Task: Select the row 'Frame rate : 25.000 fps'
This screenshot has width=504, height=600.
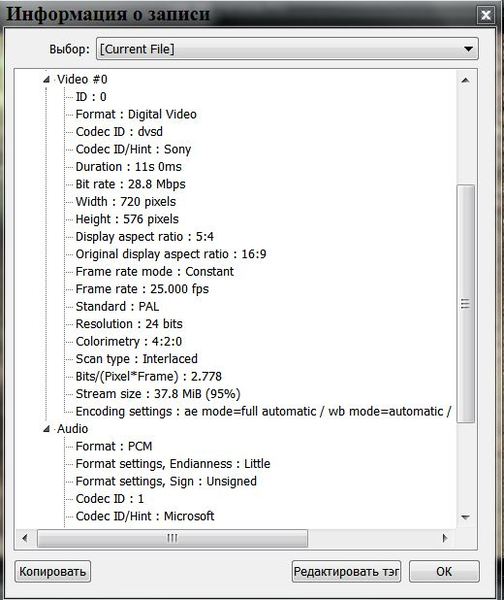Action: [142, 289]
